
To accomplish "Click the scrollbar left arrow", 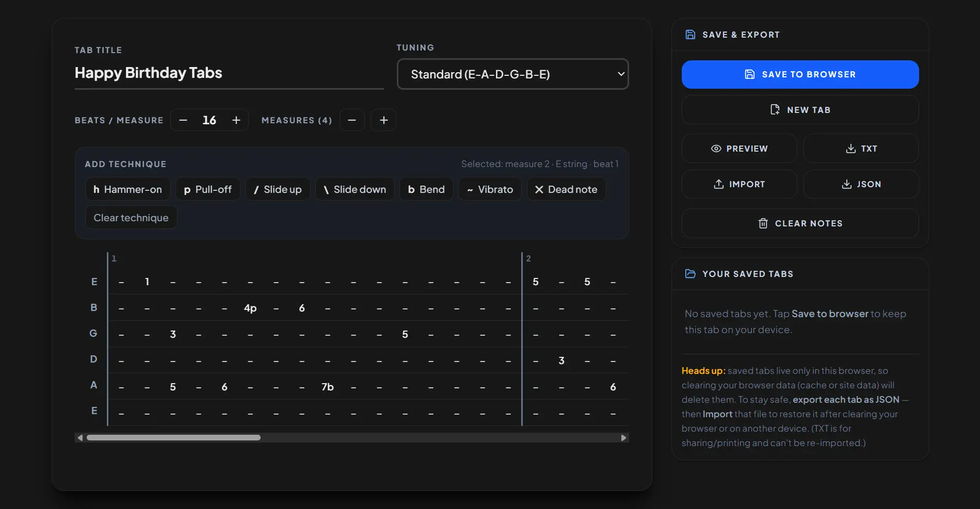I will click(x=80, y=438).
